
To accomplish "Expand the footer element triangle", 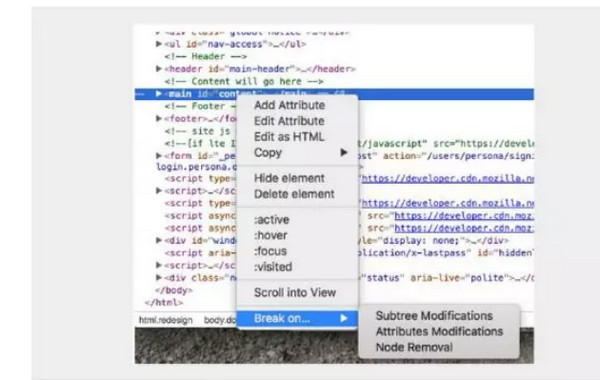I will [x=158, y=119].
